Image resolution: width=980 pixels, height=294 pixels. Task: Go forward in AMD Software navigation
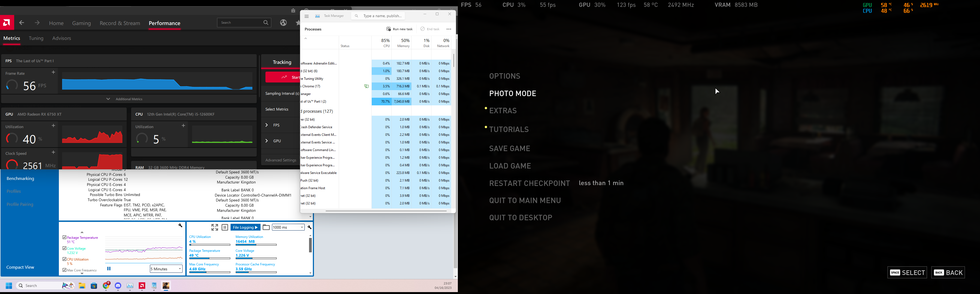(37, 23)
